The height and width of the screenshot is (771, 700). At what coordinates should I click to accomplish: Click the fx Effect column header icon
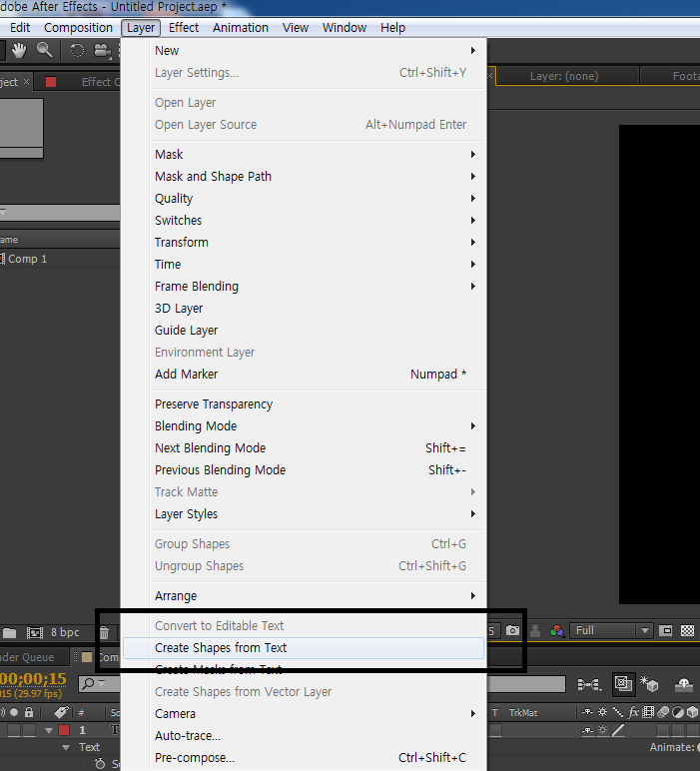[x=634, y=711]
